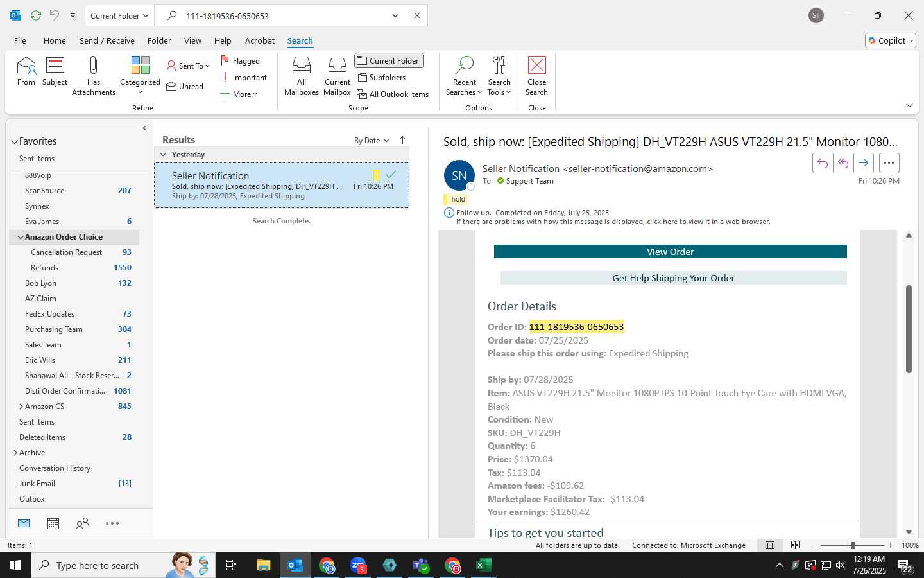
Task: Toggle Current Folder search scope
Action: pyautogui.click(x=389, y=60)
